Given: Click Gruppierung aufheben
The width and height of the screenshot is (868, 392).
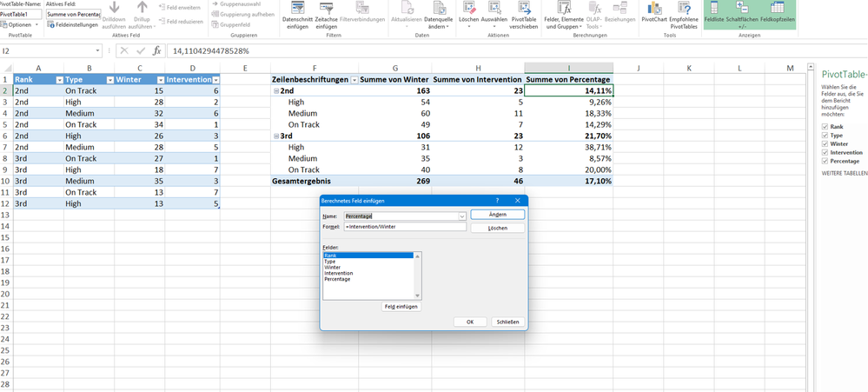Looking at the screenshot, I should point(243,15).
